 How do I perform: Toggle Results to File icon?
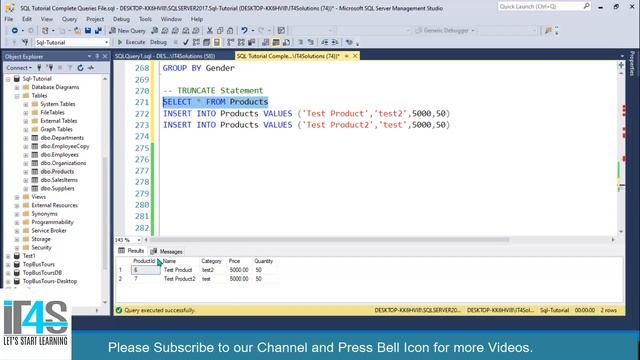pos(286,42)
